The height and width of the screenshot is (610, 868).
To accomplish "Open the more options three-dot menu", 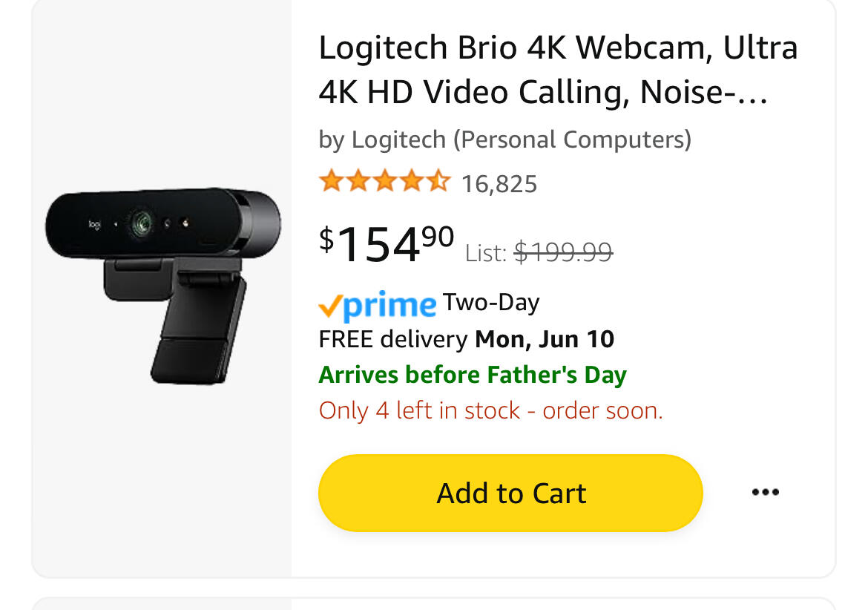I will [765, 492].
